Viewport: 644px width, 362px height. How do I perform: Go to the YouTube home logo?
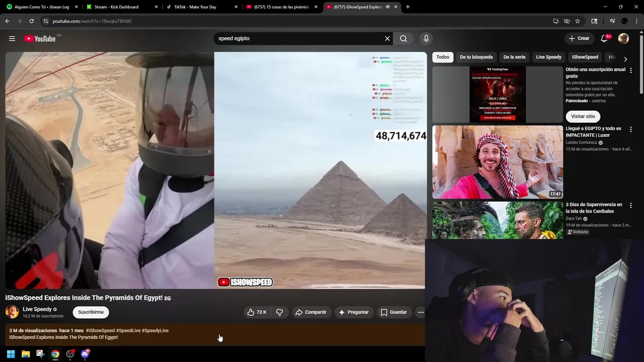click(x=40, y=39)
